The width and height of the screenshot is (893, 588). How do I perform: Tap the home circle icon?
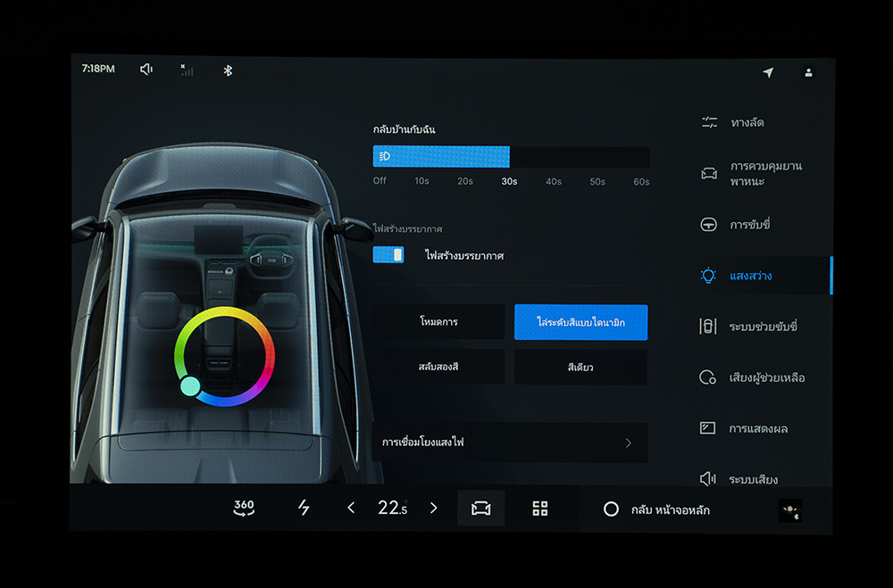pyautogui.click(x=611, y=509)
